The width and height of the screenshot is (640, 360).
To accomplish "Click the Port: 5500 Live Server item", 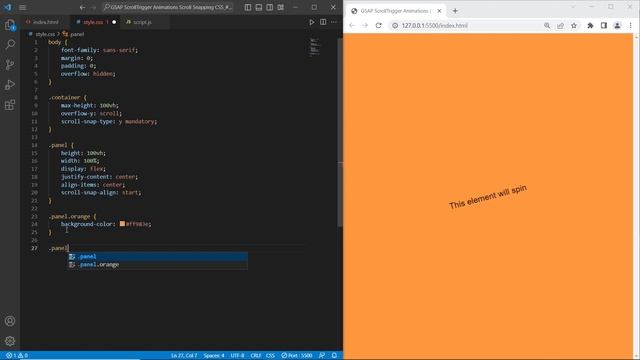I will pos(297,356).
